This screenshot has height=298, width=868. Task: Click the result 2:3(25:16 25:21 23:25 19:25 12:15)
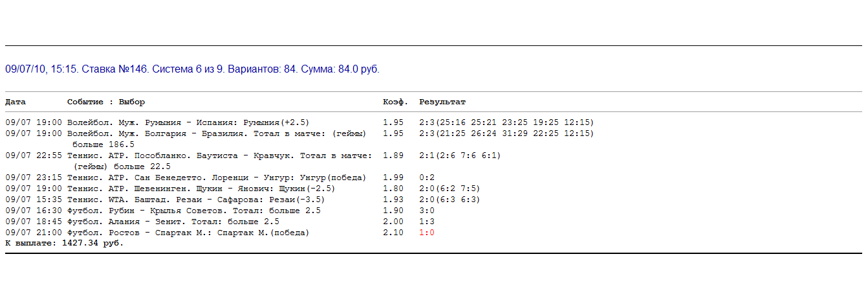point(506,122)
